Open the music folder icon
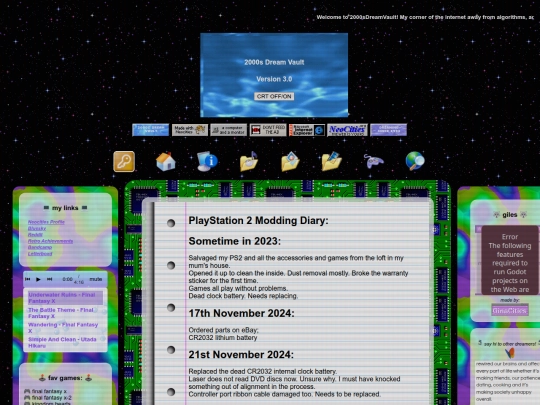 click(249, 161)
